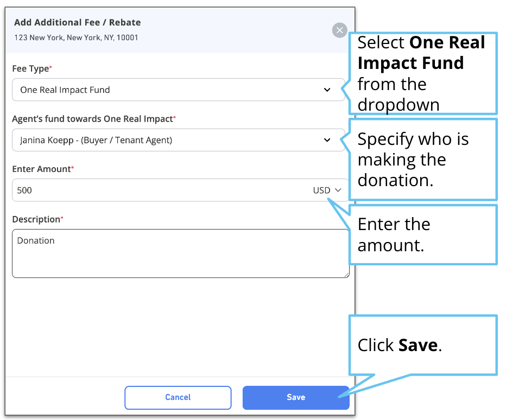
Task: Click the Description field label
Action: pos(37,219)
